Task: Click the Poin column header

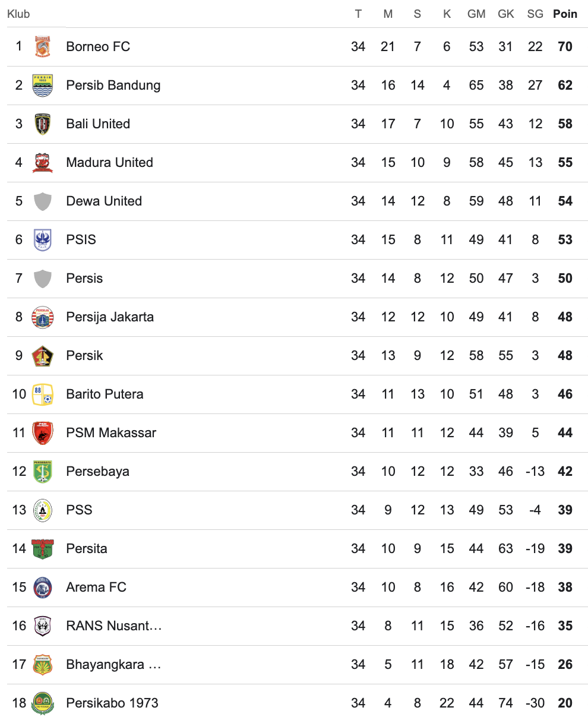Action: pos(565,14)
